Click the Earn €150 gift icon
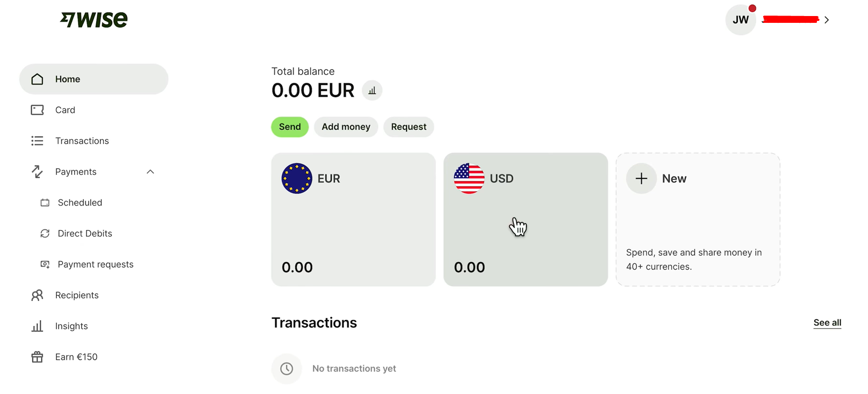 (x=37, y=357)
